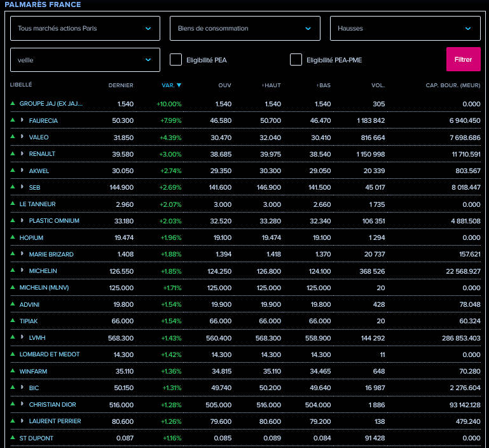Expand the MARIE BRIZARD row arrow
The image size is (489, 448).
tap(22, 253)
